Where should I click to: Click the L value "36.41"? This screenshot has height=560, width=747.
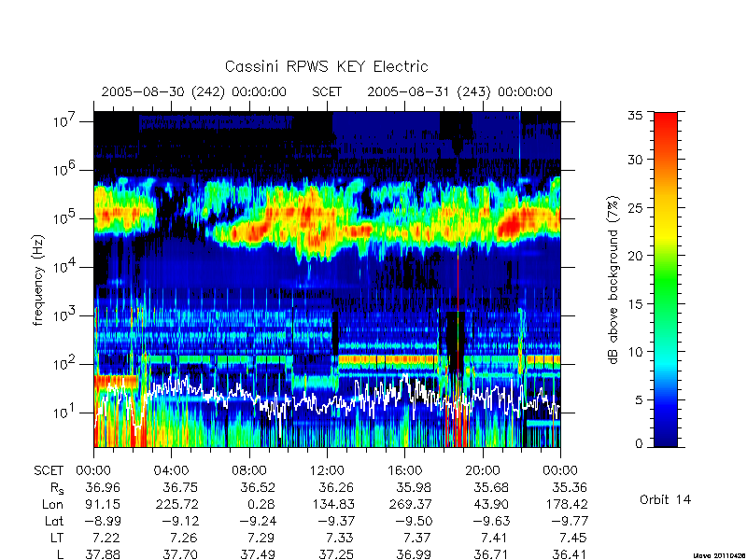[570, 554]
